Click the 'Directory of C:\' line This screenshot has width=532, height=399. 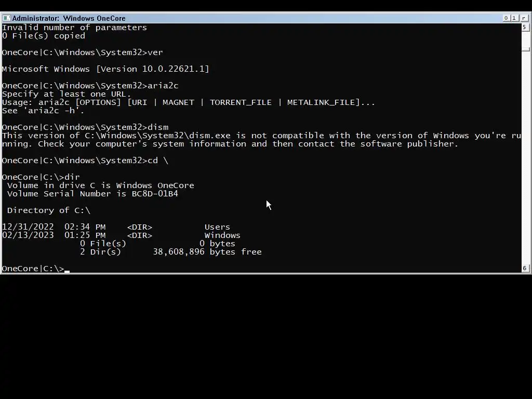(x=49, y=210)
